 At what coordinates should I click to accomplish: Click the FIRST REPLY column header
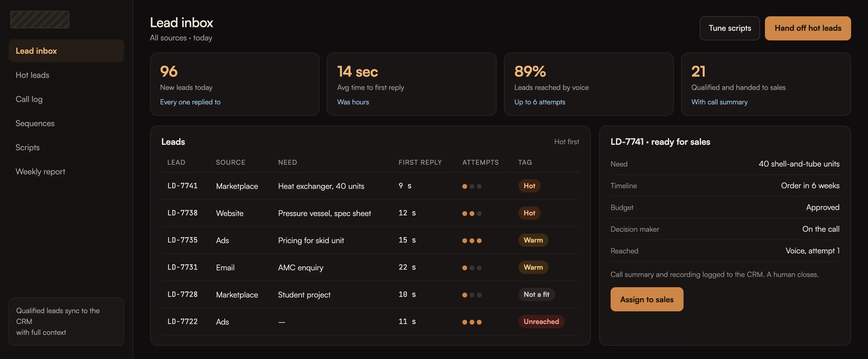tap(420, 162)
